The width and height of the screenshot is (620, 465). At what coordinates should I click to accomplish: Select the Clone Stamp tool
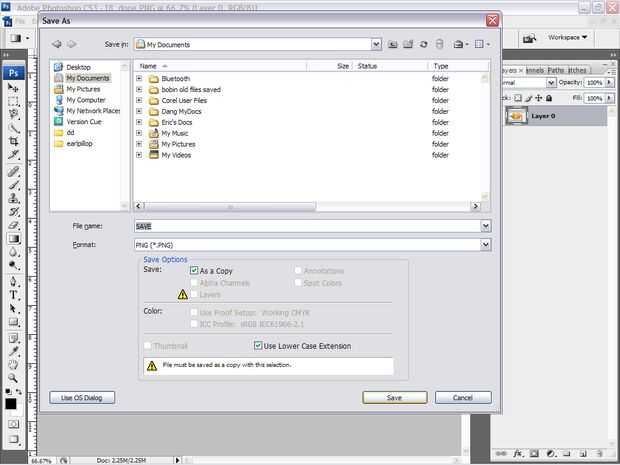pos(13,198)
